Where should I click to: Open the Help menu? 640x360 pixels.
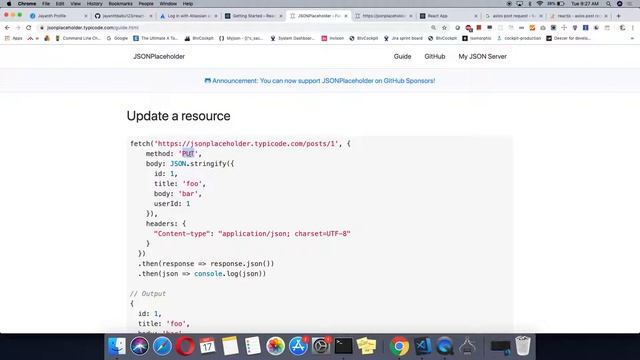[x=188, y=4]
